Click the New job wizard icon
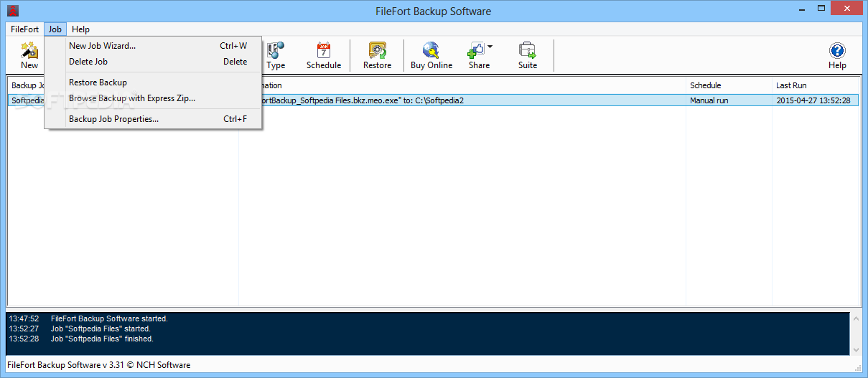Image resolution: width=868 pixels, height=378 pixels. [x=29, y=50]
